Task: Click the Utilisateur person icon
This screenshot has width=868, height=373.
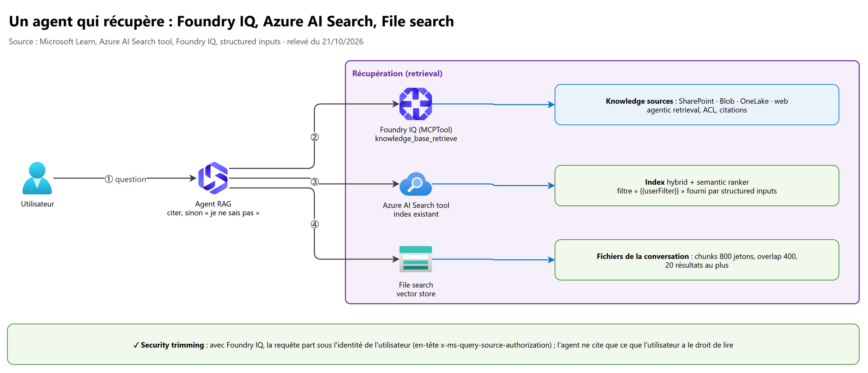Action: click(x=37, y=178)
